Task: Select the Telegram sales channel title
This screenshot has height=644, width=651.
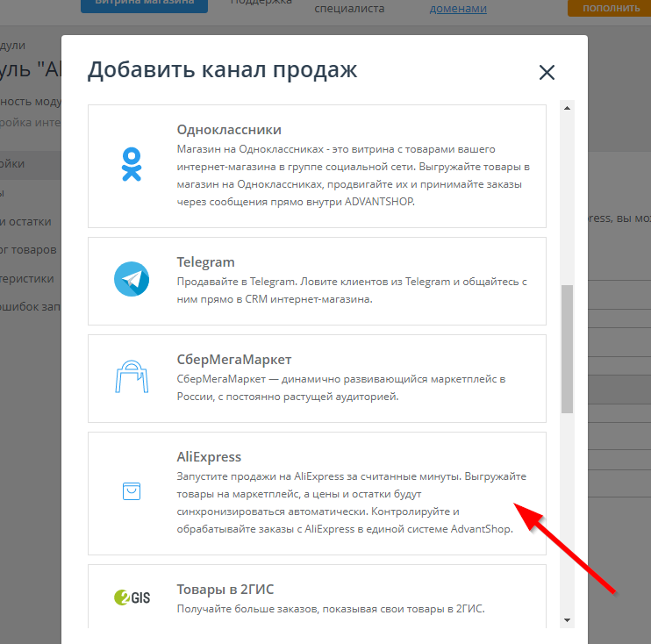Action: (205, 262)
